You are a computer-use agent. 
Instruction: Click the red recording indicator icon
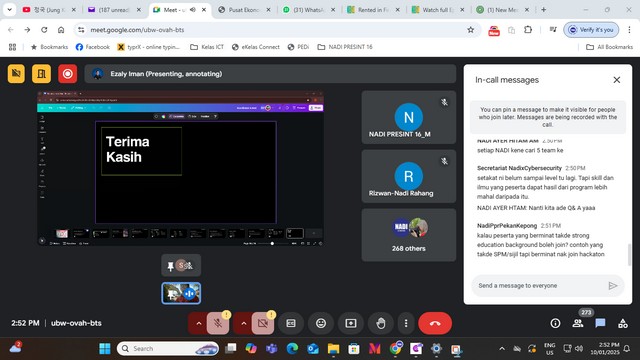(x=67, y=74)
